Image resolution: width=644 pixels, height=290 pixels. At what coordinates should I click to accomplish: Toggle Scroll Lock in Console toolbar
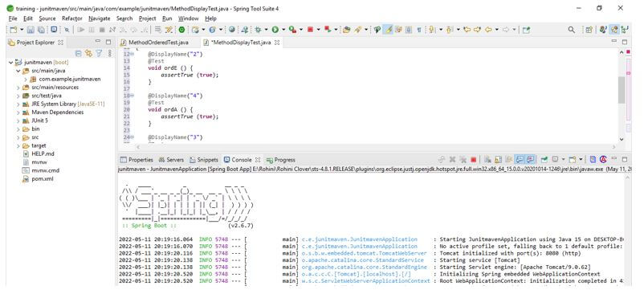click(498, 159)
